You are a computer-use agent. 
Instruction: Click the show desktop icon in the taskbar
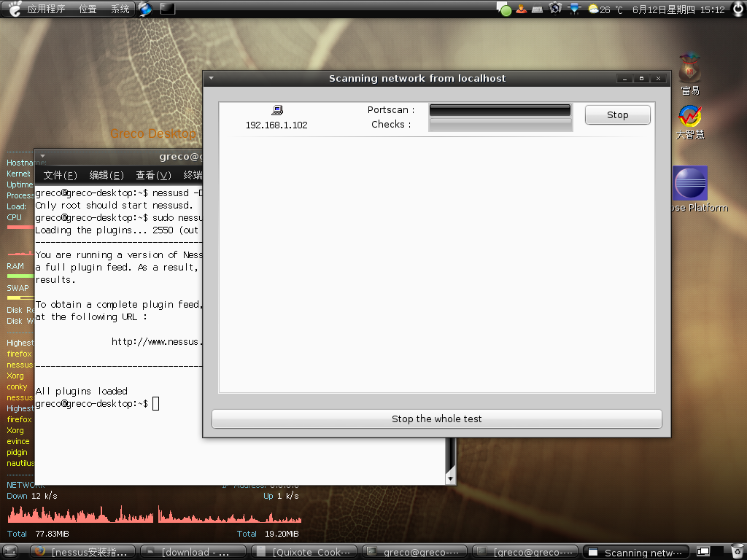[10, 551]
